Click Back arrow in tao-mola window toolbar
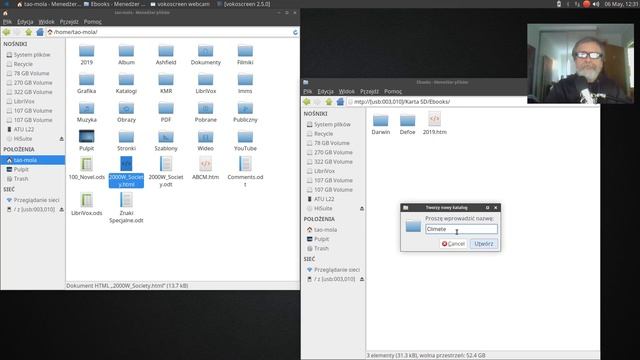This screenshot has height=360, width=640. [x=7, y=32]
